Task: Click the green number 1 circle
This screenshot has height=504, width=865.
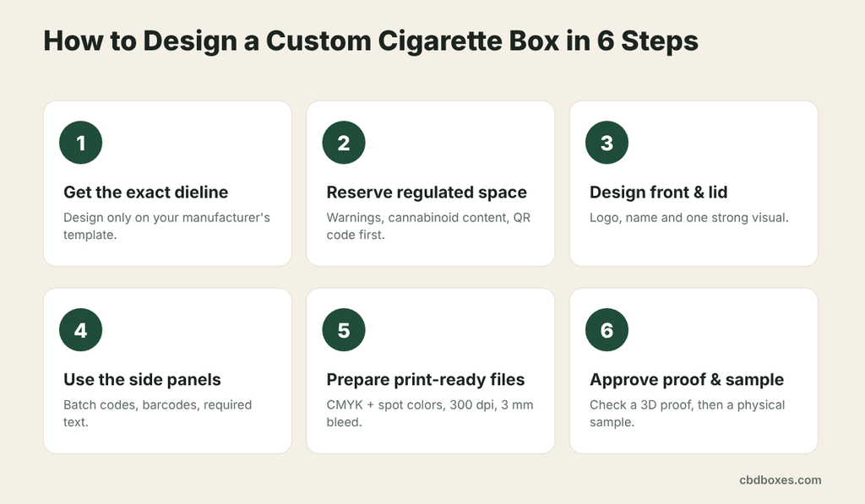Action: (x=80, y=143)
